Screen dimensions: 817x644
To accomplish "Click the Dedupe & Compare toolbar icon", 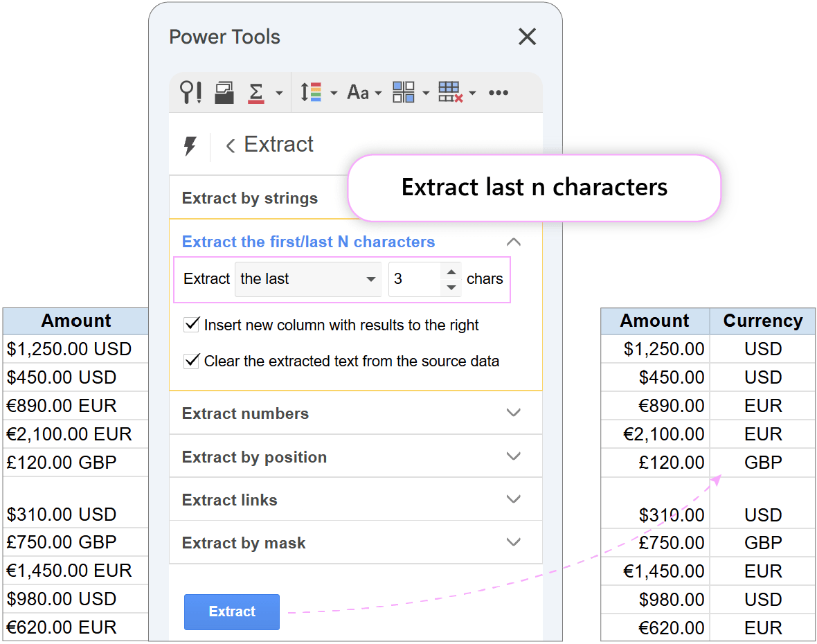I will click(224, 93).
